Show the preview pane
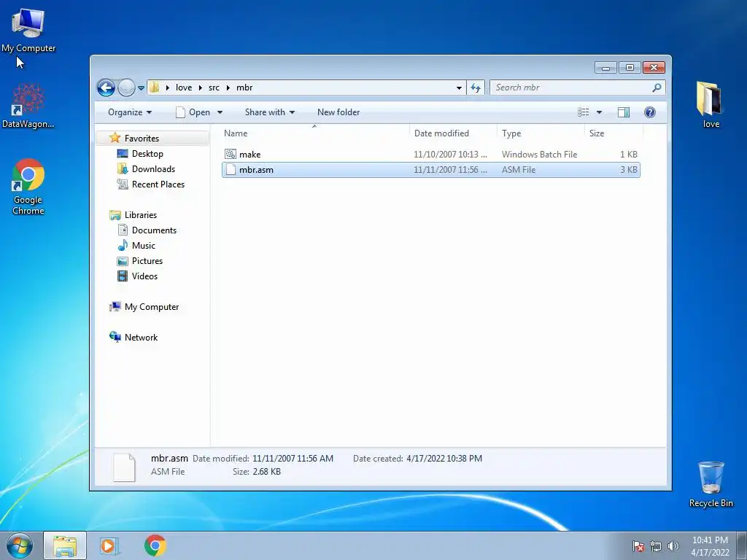 [x=624, y=112]
